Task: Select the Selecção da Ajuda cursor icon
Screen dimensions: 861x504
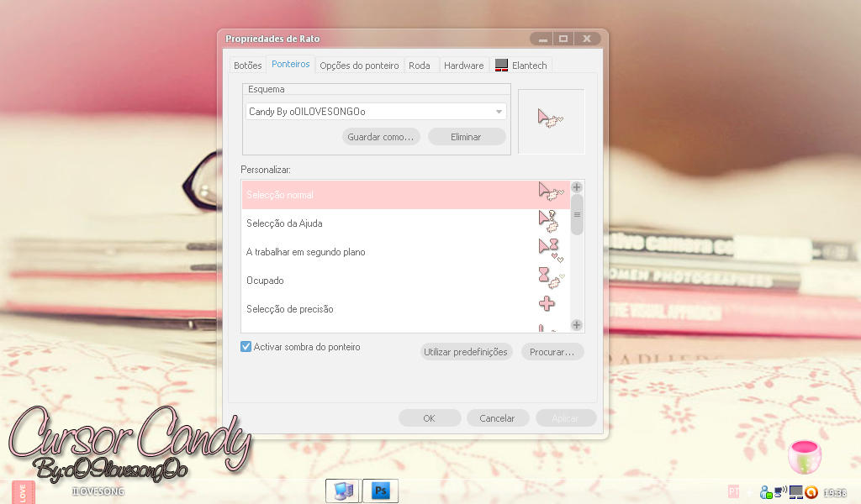Action: 548,222
